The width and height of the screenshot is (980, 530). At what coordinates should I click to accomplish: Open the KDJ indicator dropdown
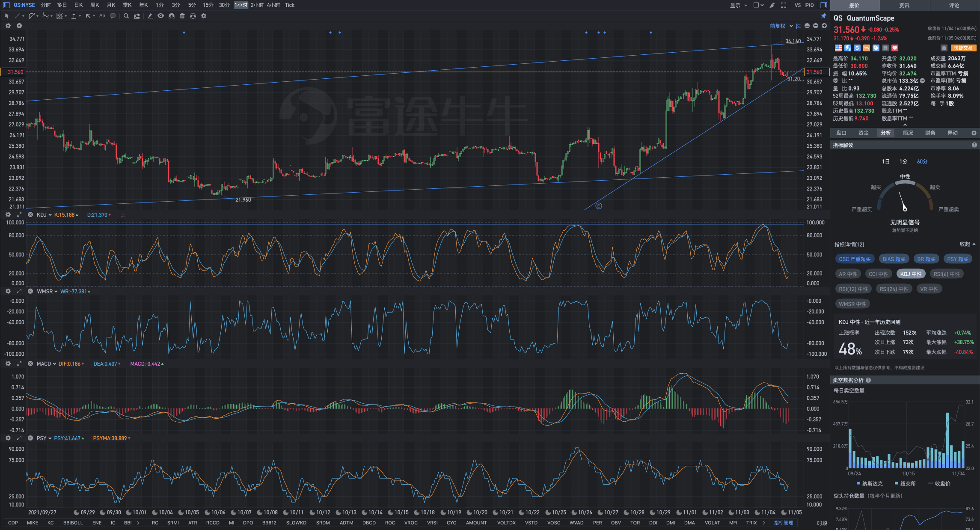point(44,215)
